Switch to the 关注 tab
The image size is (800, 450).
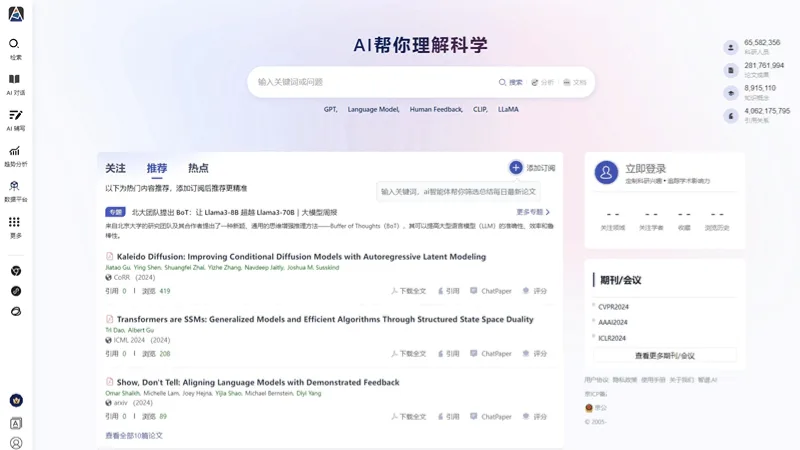(115, 168)
